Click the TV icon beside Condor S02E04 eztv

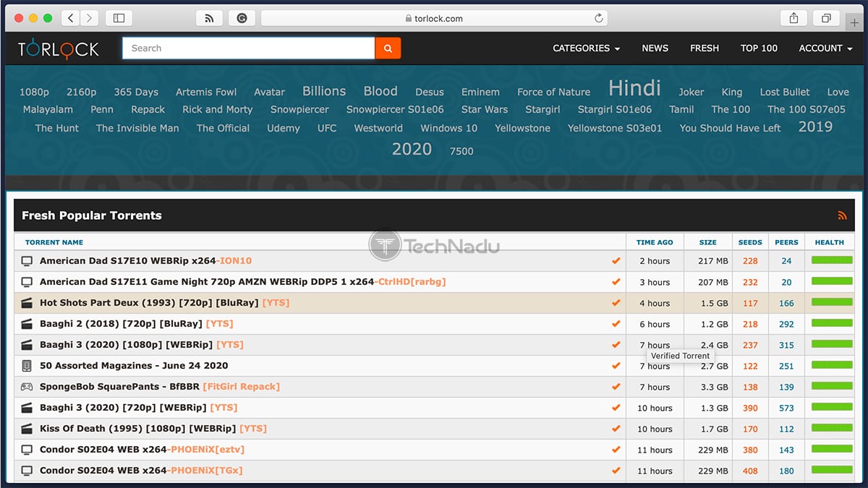point(27,450)
